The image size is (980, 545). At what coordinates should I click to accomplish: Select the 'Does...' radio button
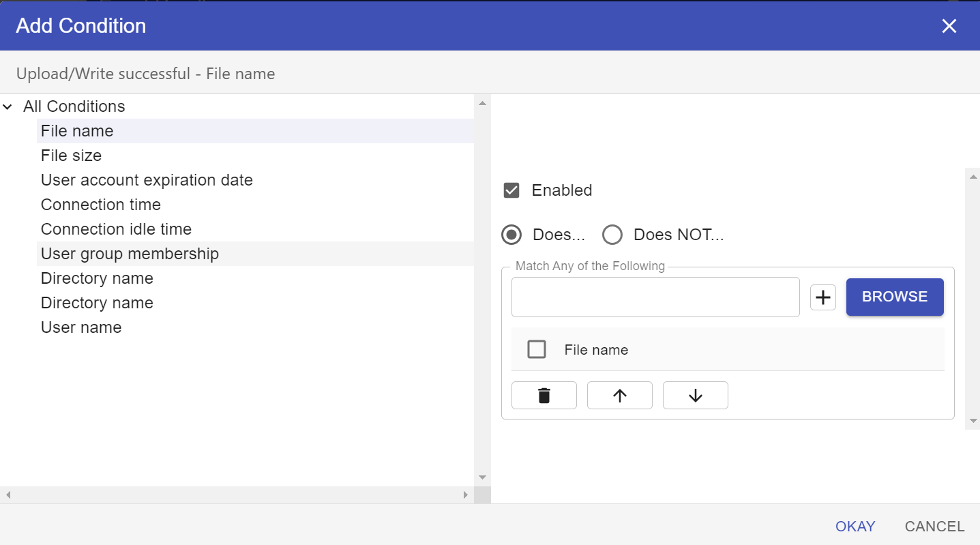[511, 235]
